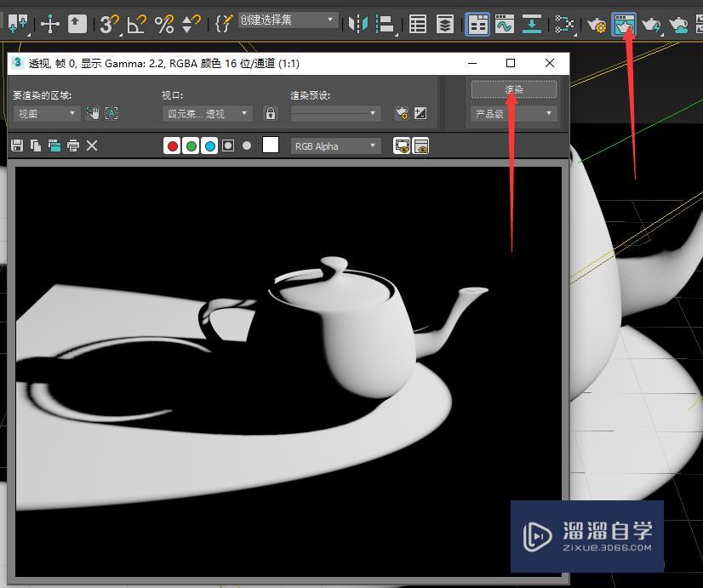The height and width of the screenshot is (588, 703).
Task: Toggle the lock-to-viewport padlock
Action: [x=271, y=113]
